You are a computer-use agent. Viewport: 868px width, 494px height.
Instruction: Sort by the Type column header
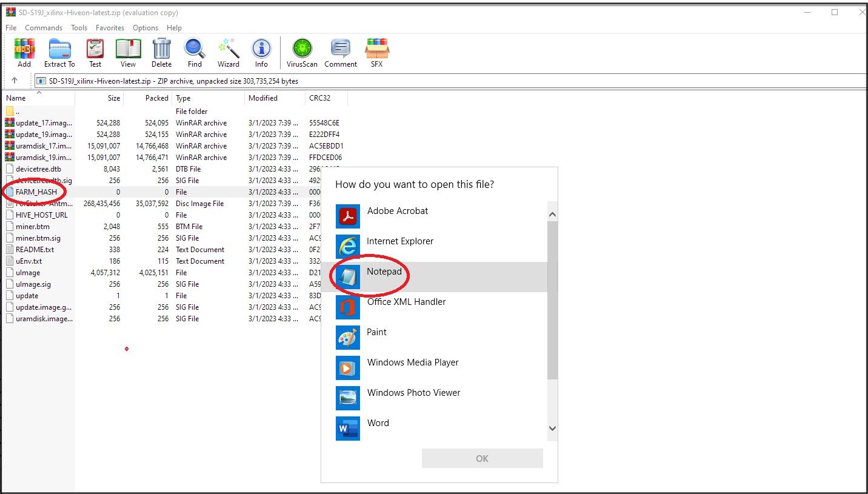point(209,98)
